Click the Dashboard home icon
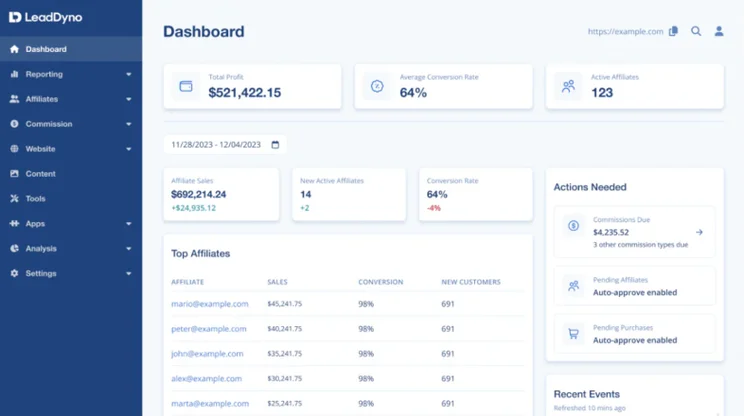Viewport: 744px width, 416px height. click(14, 49)
